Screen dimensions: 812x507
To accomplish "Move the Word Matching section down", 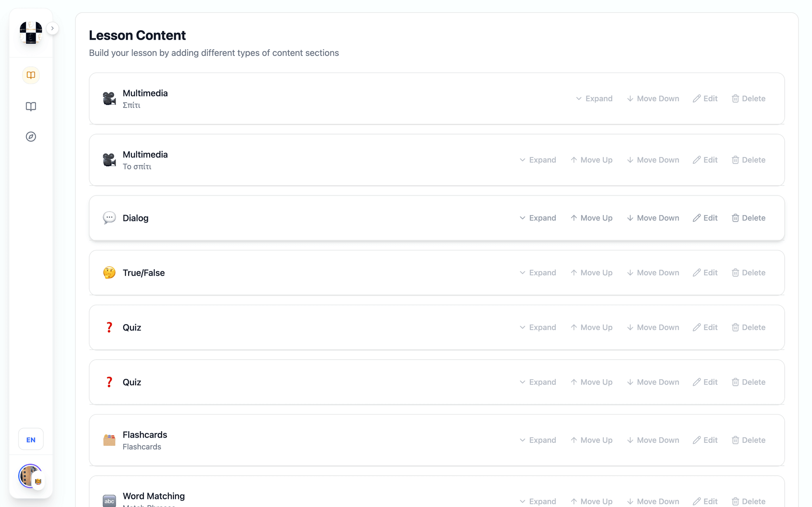I will tap(653, 501).
